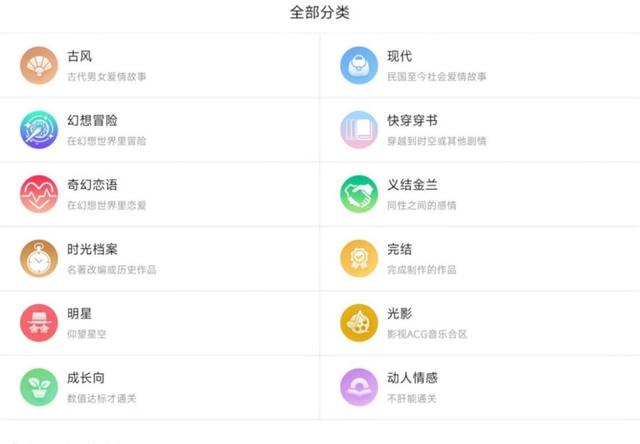Click the 全部分类 header title
The image size is (640, 444).
click(x=319, y=13)
